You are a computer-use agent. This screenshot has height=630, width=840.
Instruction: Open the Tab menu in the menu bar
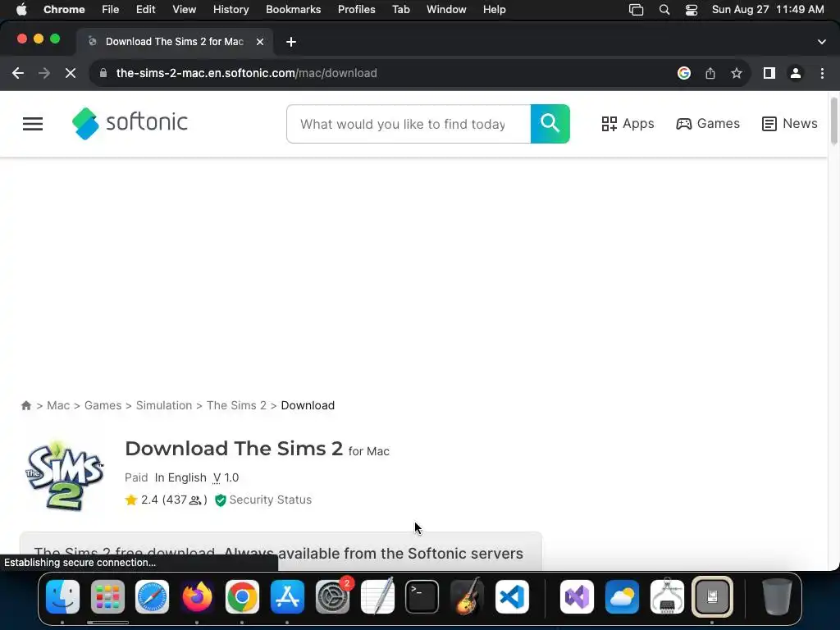click(x=400, y=10)
